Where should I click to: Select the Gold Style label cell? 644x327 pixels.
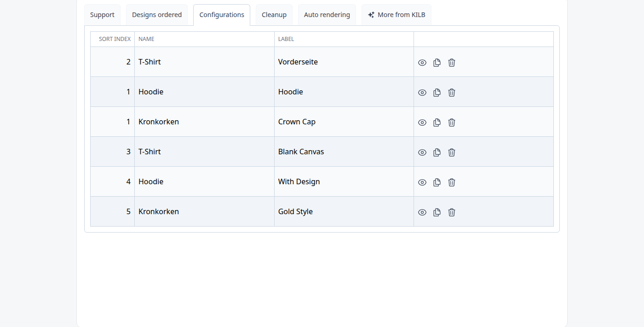click(x=344, y=211)
